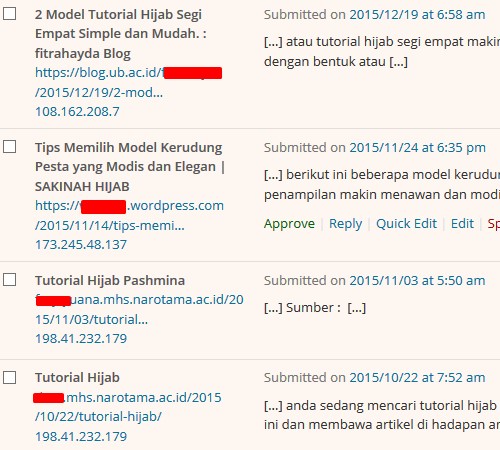This screenshot has width=500, height=450.
Task: Tick checkbox for 2 Model Tutorial Hijab comment
Action: (x=10, y=14)
